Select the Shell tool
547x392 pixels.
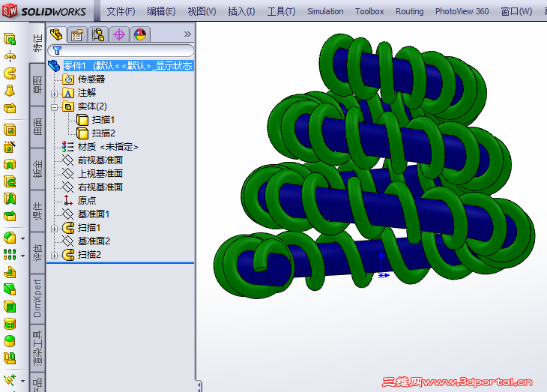click(x=10, y=307)
